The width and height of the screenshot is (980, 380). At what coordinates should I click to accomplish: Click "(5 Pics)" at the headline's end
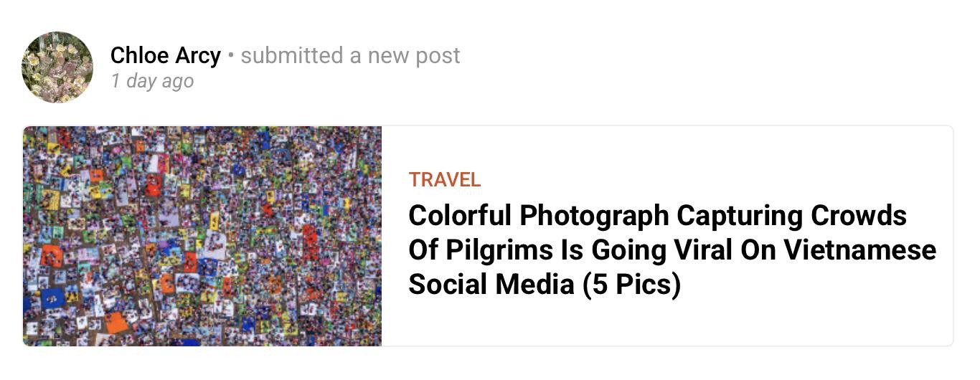631,285
